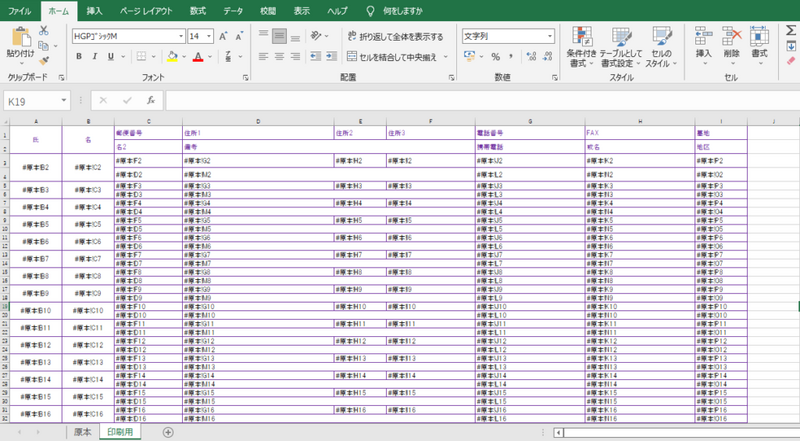The height and width of the screenshot is (441, 800).
Task: Select the 印刷用 sheet tab
Action: tap(120, 432)
